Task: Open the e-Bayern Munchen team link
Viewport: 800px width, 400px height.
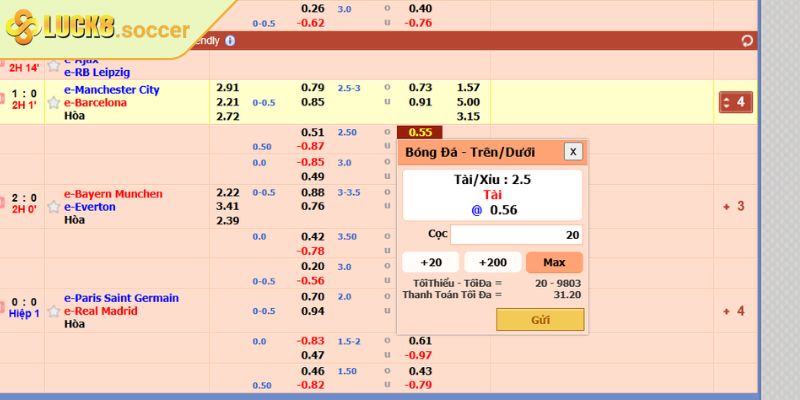Action: [113, 194]
